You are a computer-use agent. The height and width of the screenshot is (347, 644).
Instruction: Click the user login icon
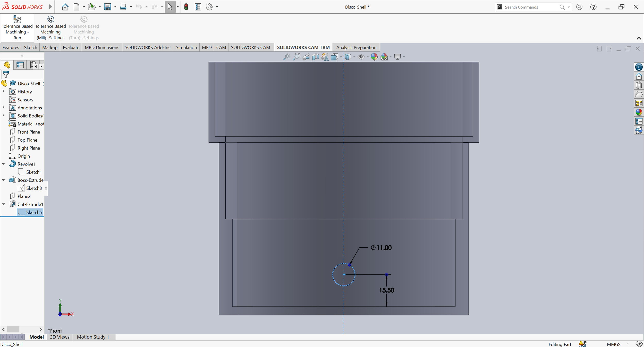tap(579, 7)
